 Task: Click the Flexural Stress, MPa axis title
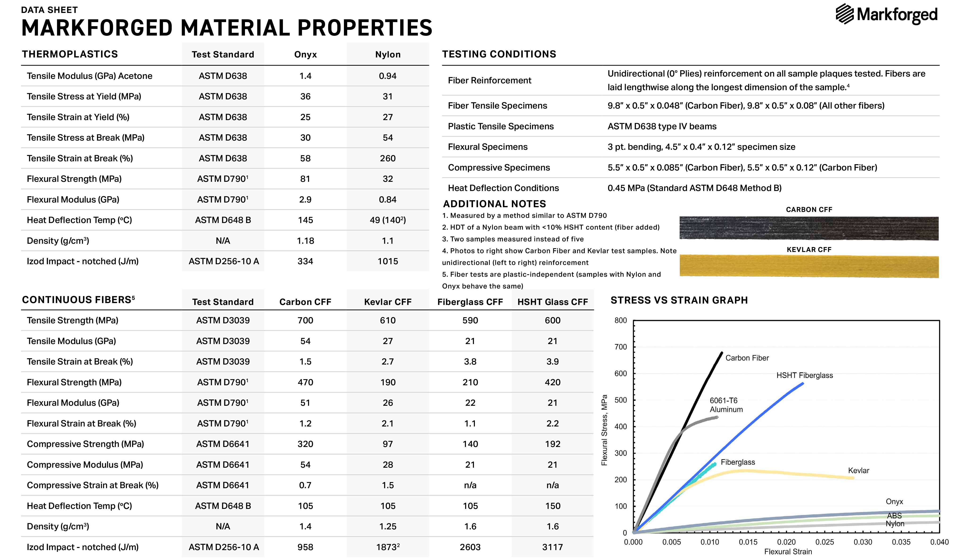click(604, 430)
